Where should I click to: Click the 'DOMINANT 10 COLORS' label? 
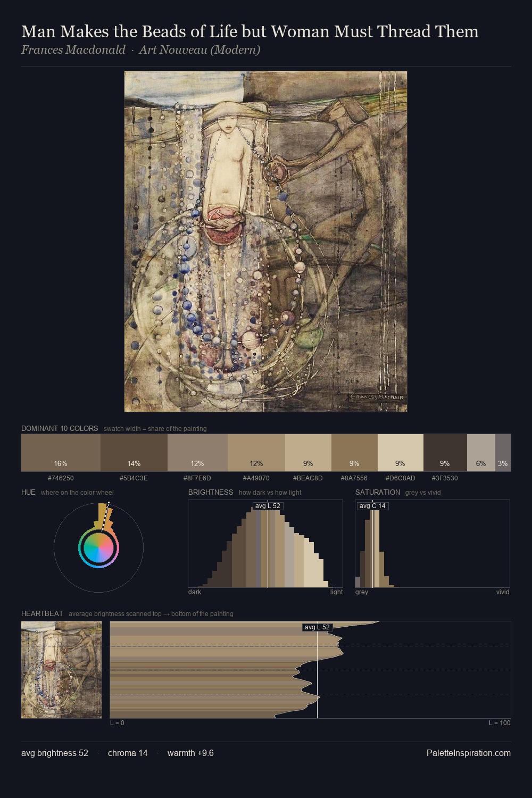[x=60, y=428]
